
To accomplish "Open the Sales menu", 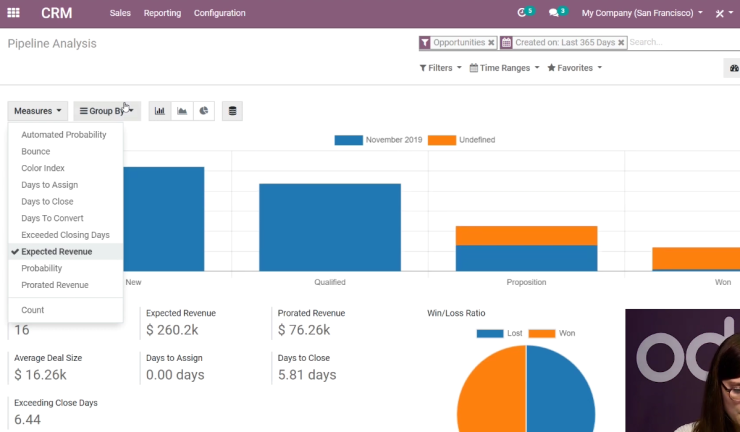I will pos(120,13).
